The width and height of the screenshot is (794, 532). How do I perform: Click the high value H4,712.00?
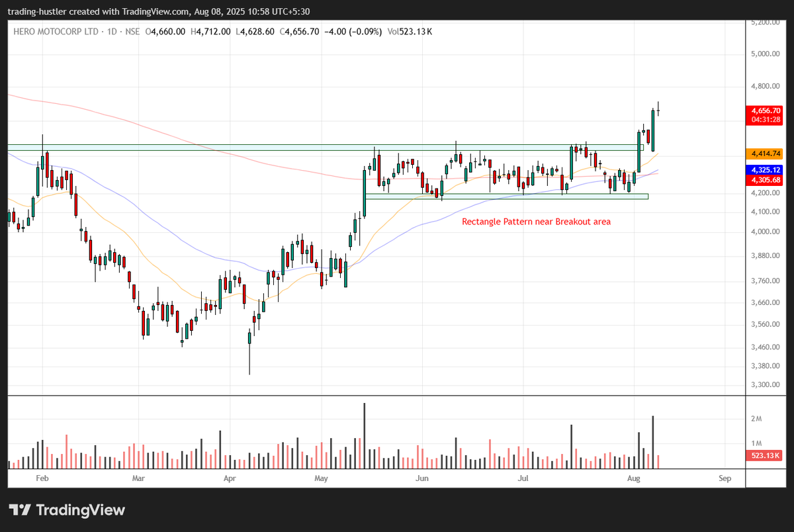pos(211,31)
